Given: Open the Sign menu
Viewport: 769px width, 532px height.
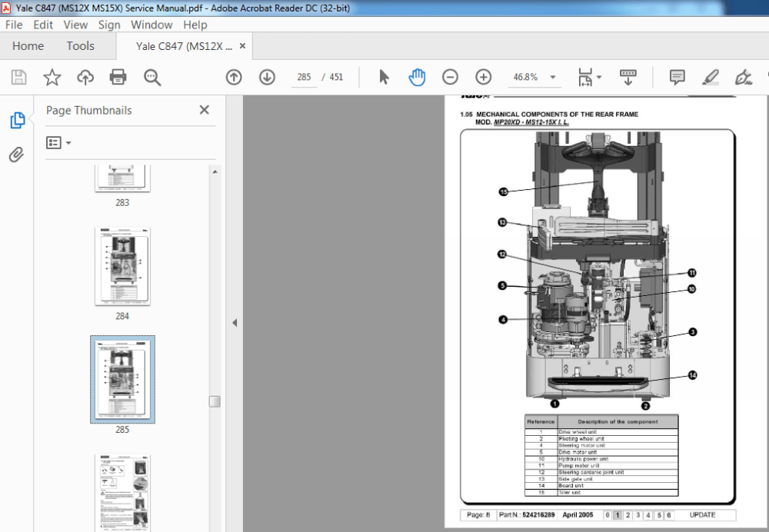Looking at the screenshot, I should pyautogui.click(x=109, y=25).
